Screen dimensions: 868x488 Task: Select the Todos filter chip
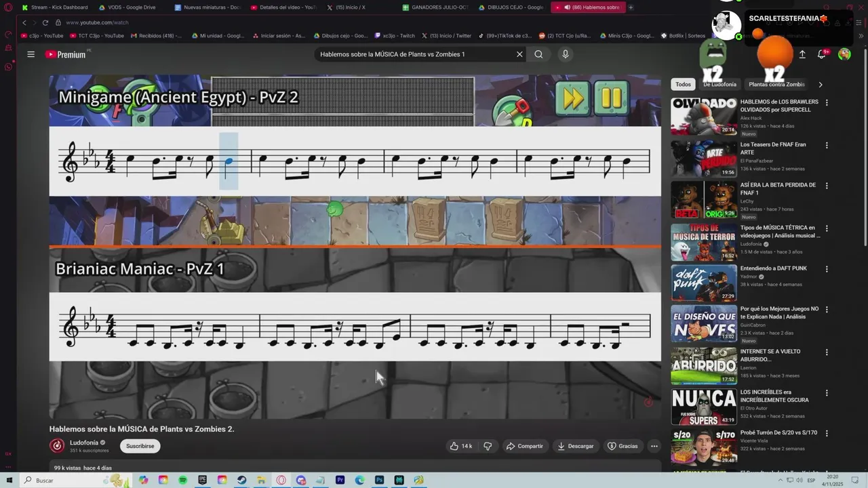pos(684,84)
